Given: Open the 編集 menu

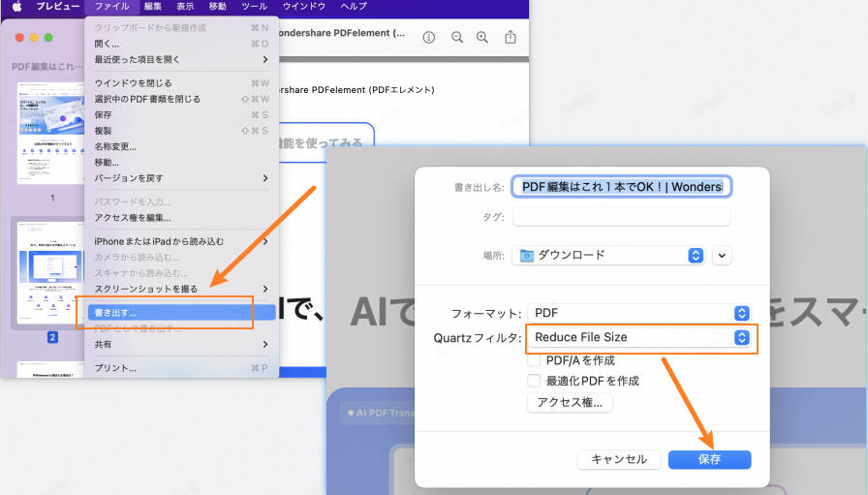Looking at the screenshot, I should tap(153, 6).
